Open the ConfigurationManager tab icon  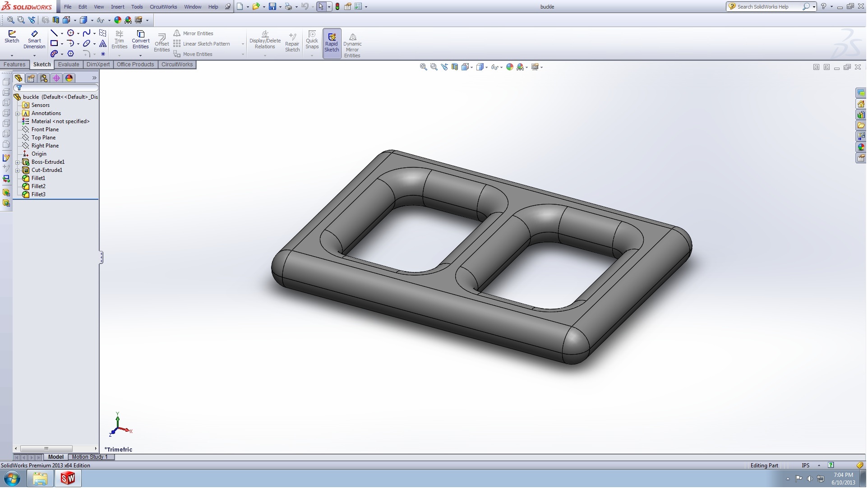click(x=44, y=78)
